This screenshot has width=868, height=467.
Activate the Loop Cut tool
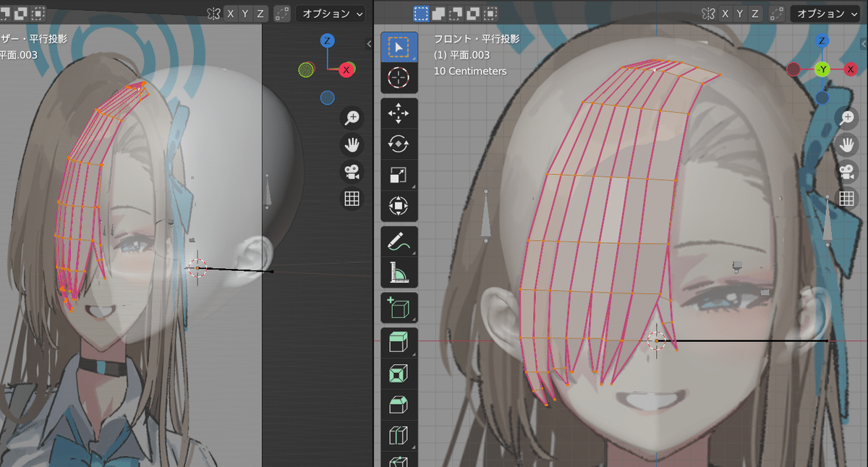[x=399, y=436]
